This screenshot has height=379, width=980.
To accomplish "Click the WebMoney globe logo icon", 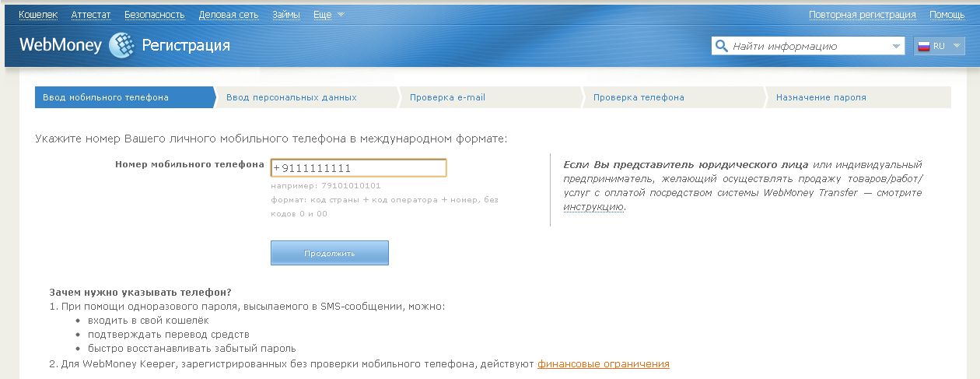I will pos(121,46).
